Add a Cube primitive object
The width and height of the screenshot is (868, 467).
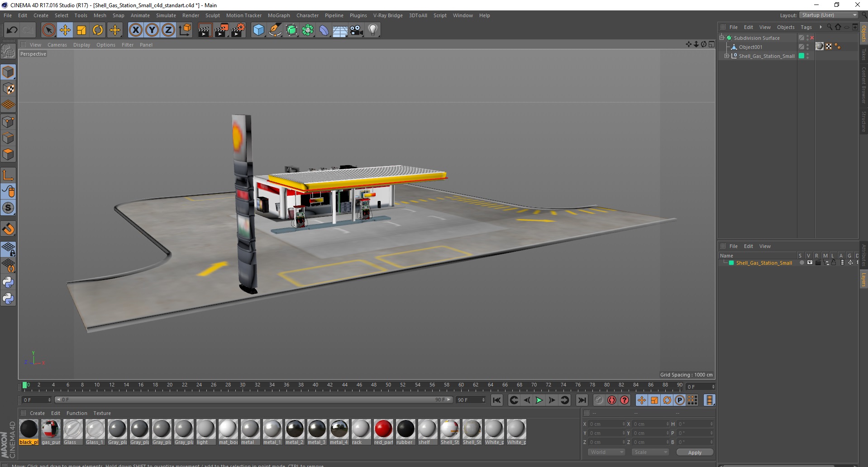click(258, 30)
